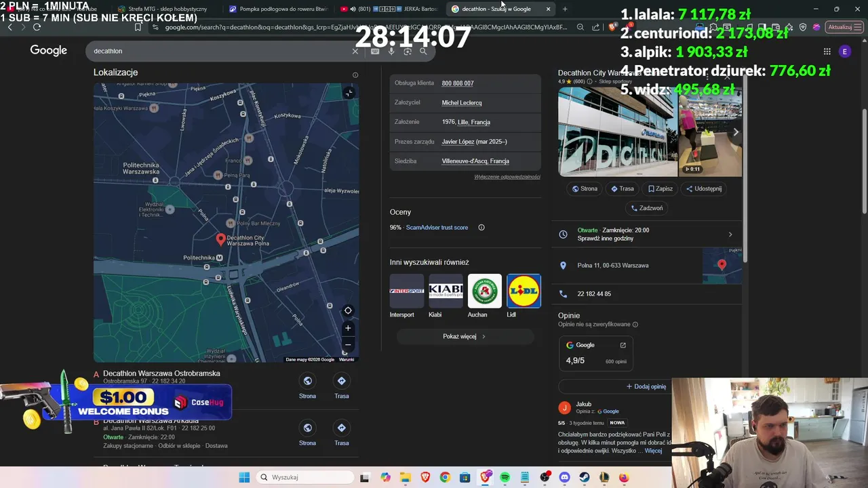Launch Spotify from the taskbar
Viewport: 868px width, 488px height.
[505, 477]
